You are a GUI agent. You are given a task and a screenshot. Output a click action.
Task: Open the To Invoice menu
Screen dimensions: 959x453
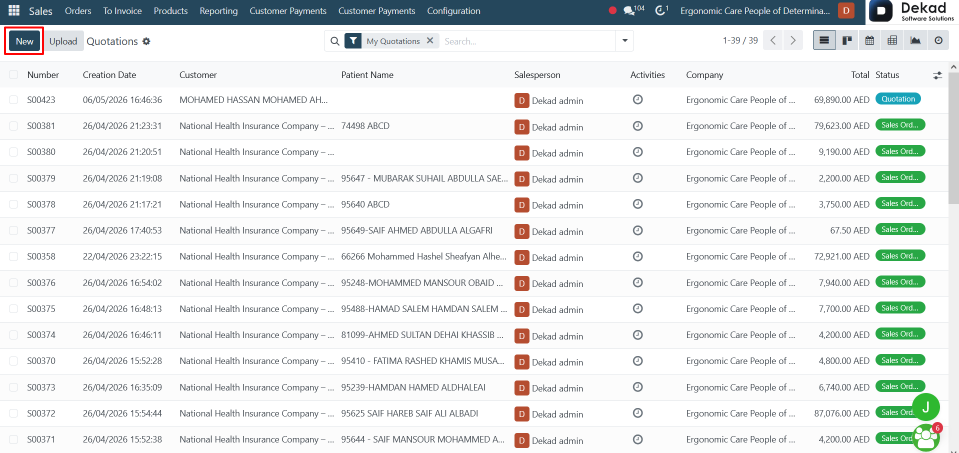(122, 11)
